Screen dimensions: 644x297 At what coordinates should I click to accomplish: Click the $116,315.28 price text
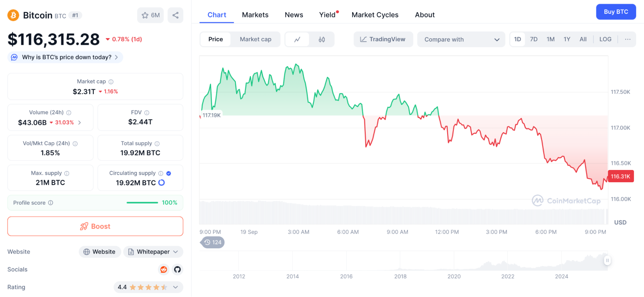(x=54, y=39)
